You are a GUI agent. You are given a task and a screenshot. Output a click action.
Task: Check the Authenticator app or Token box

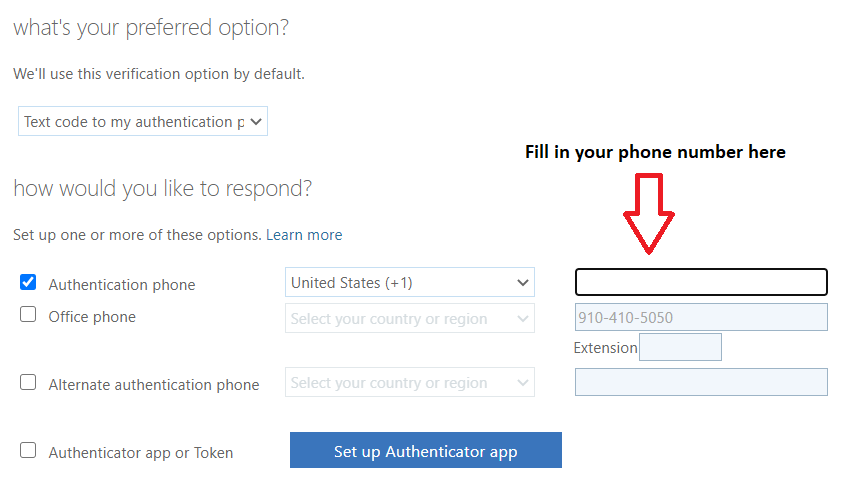click(28, 451)
